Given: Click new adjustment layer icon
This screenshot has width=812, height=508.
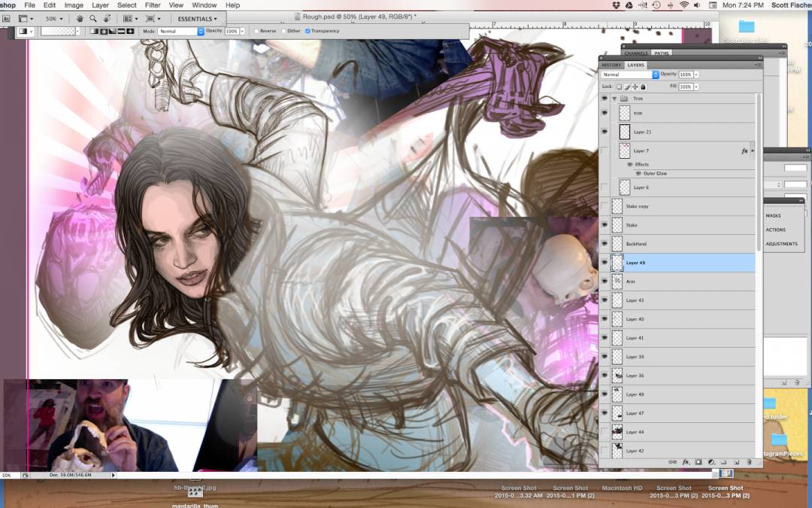Looking at the screenshot, I should [x=710, y=462].
